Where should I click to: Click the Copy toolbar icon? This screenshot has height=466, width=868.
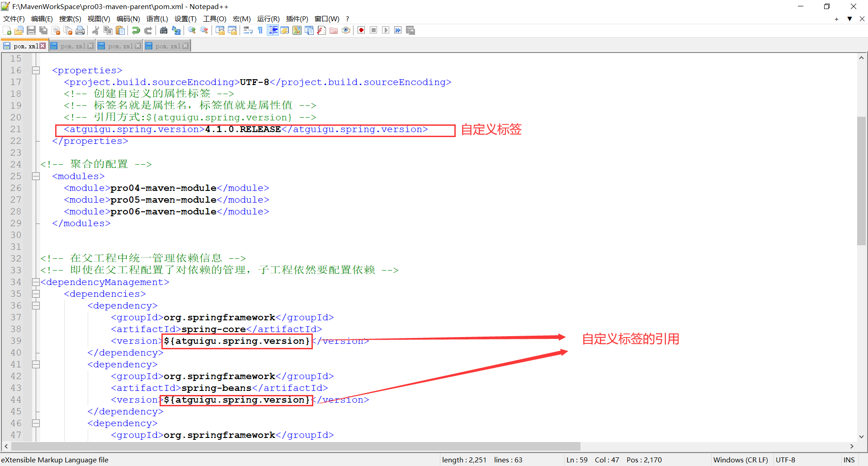(108, 30)
